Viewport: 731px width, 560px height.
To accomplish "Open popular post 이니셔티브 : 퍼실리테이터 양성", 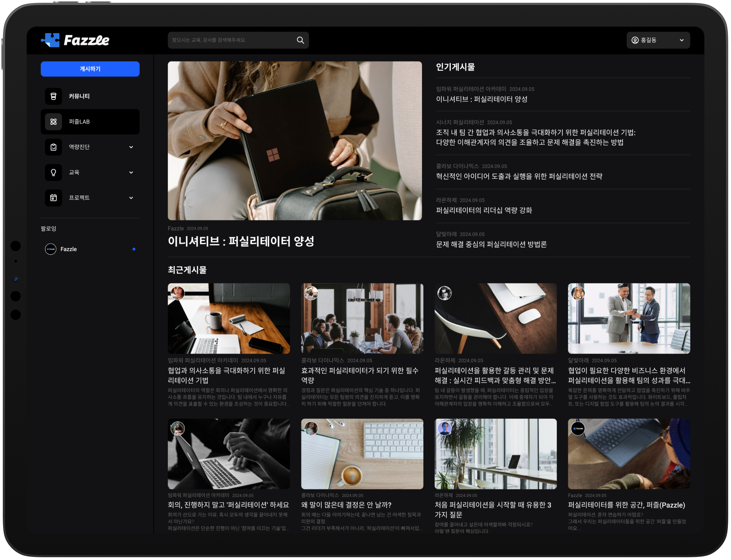I will [482, 99].
